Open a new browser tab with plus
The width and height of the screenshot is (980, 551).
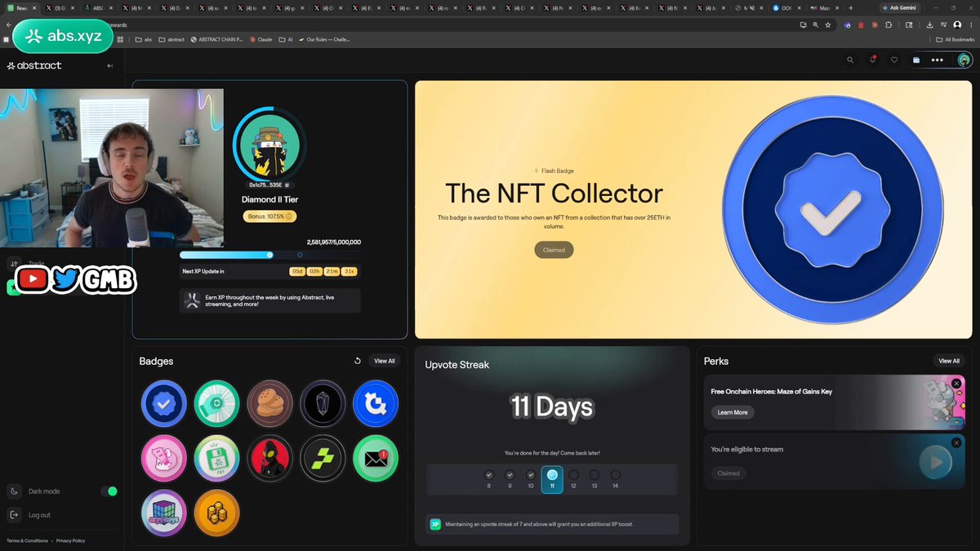[850, 7]
